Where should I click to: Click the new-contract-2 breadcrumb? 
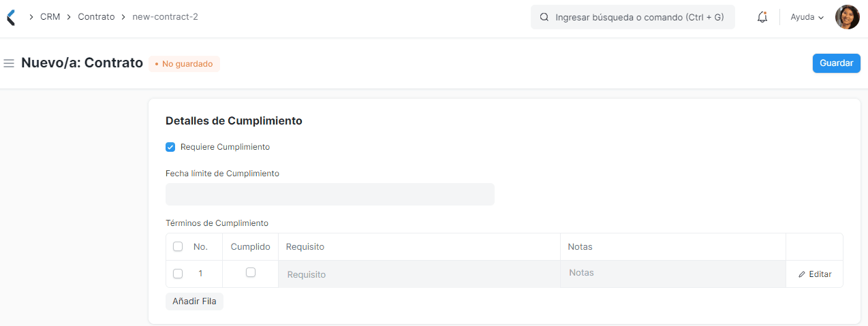tap(165, 17)
